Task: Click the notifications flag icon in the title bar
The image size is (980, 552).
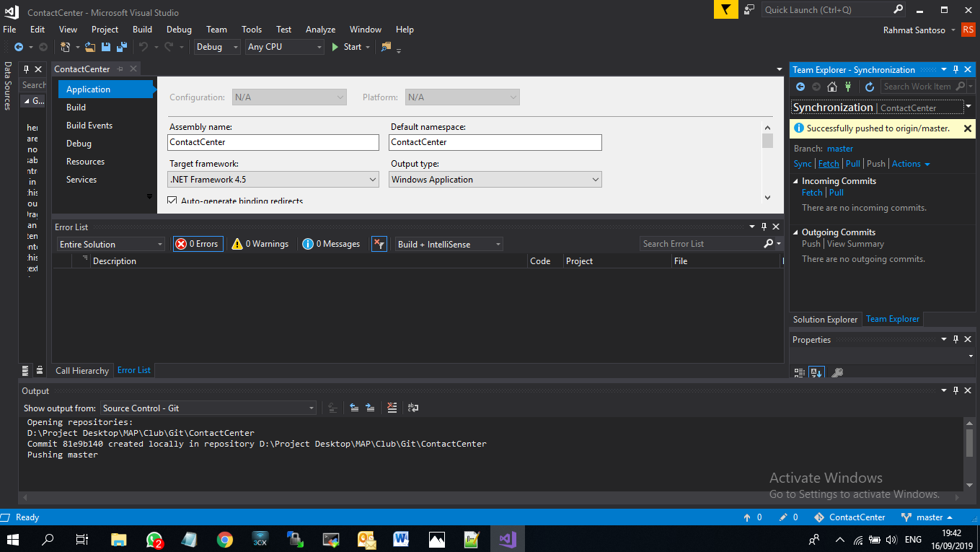Action: (x=726, y=10)
